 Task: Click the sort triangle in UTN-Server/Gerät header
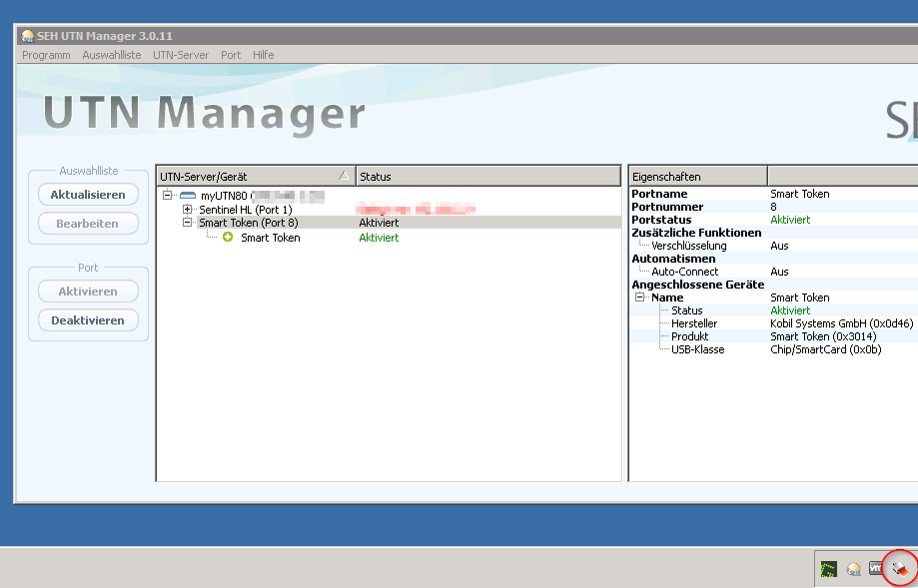pyautogui.click(x=344, y=176)
